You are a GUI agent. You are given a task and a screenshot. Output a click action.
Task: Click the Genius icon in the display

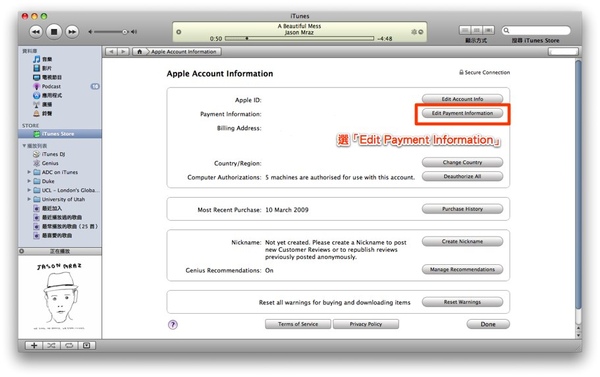pos(414,32)
